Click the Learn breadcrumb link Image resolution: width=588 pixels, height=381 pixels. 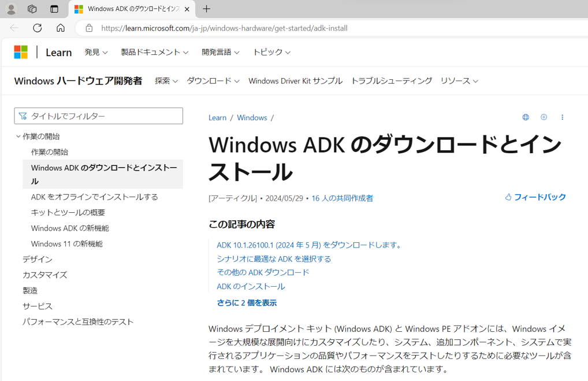click(x=218, y=117)
